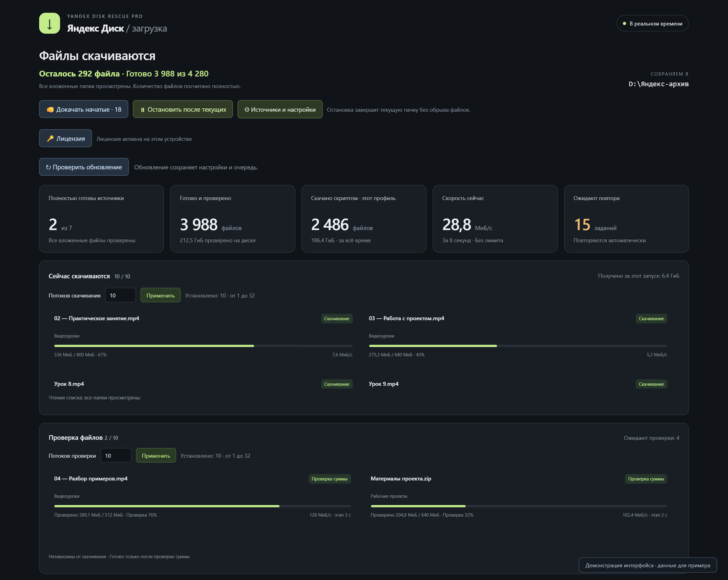728x580 pixels.
Task: Click progress bar of Материалы проекта.zip
Action: coord(519,506)
